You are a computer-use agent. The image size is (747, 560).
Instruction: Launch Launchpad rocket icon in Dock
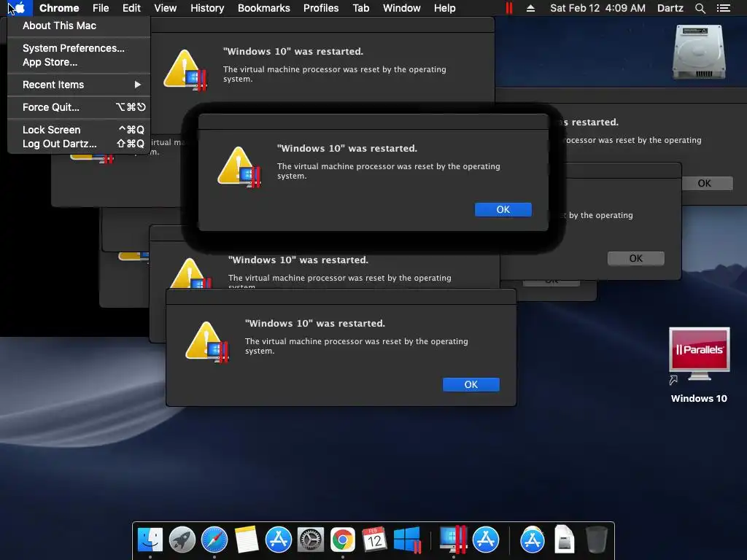[x=182, y=540]
